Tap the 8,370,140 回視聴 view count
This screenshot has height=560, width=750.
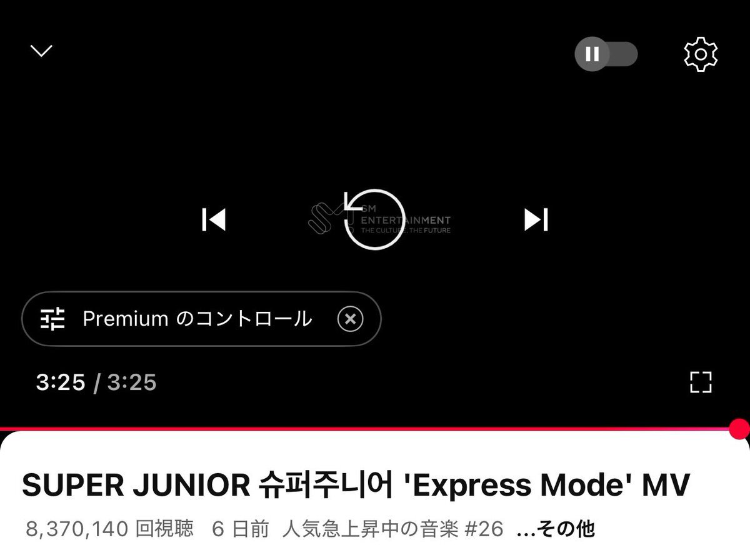pos(109,529)
